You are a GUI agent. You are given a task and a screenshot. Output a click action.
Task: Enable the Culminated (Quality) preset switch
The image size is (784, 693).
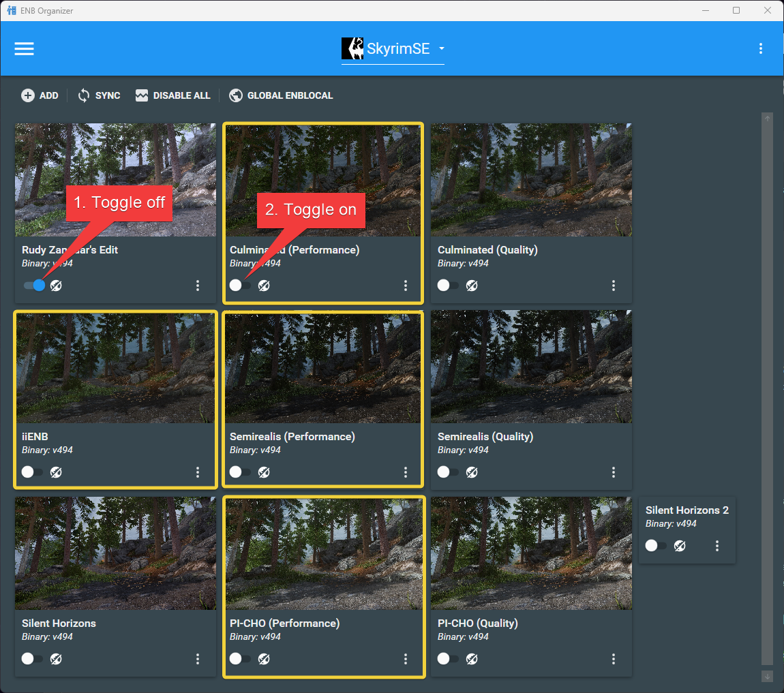click(x=449, y=286)
